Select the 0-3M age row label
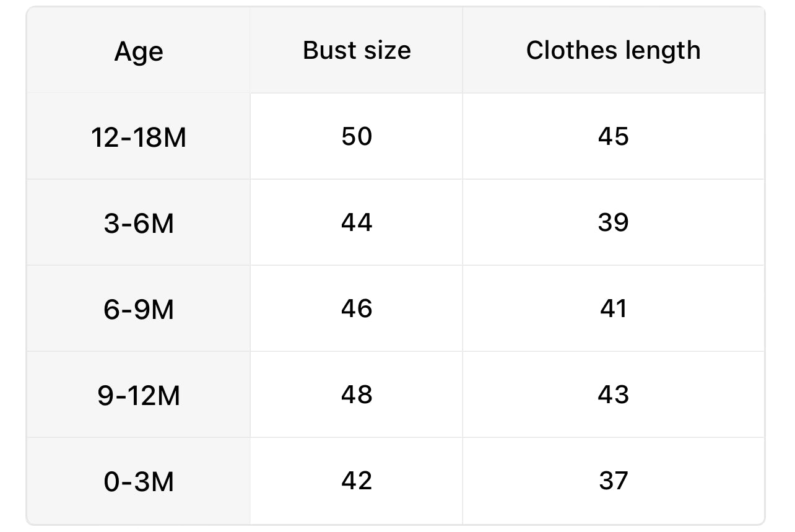The height and width of the screenshot is (532, 795). click(x=139, y=481)
